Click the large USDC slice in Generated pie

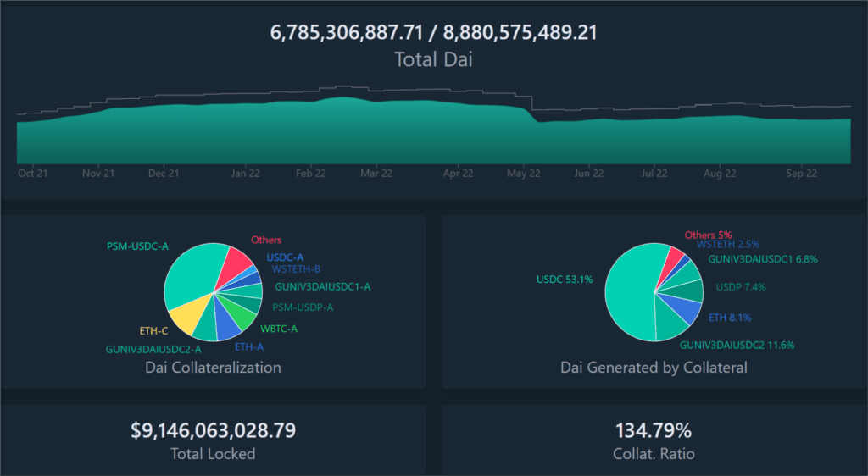[628, 293]
